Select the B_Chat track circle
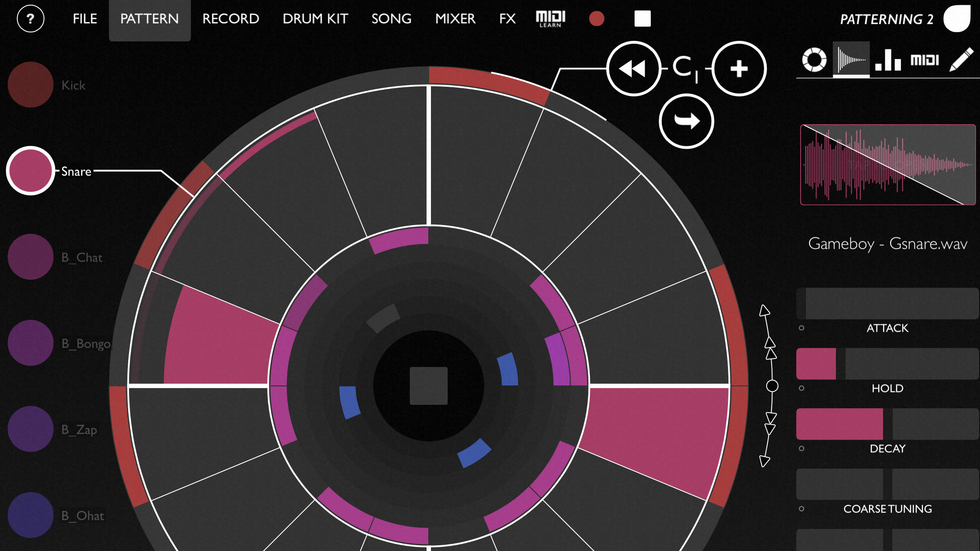The height and width of the screenshot is (551, 980). (x=30, y=257)
